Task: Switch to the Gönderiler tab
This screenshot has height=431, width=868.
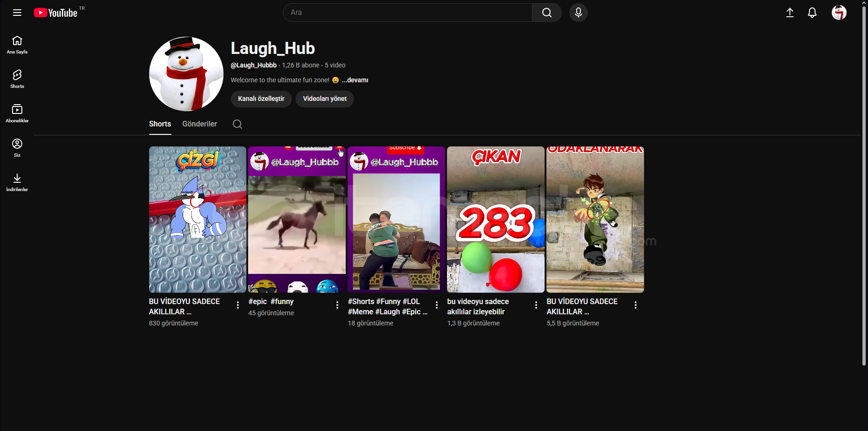Action: pos(199,124)
